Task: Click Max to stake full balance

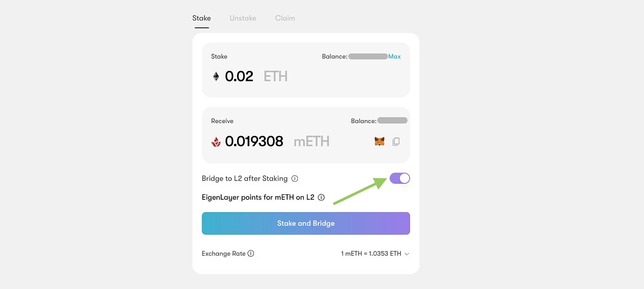Action: [394, 56]
